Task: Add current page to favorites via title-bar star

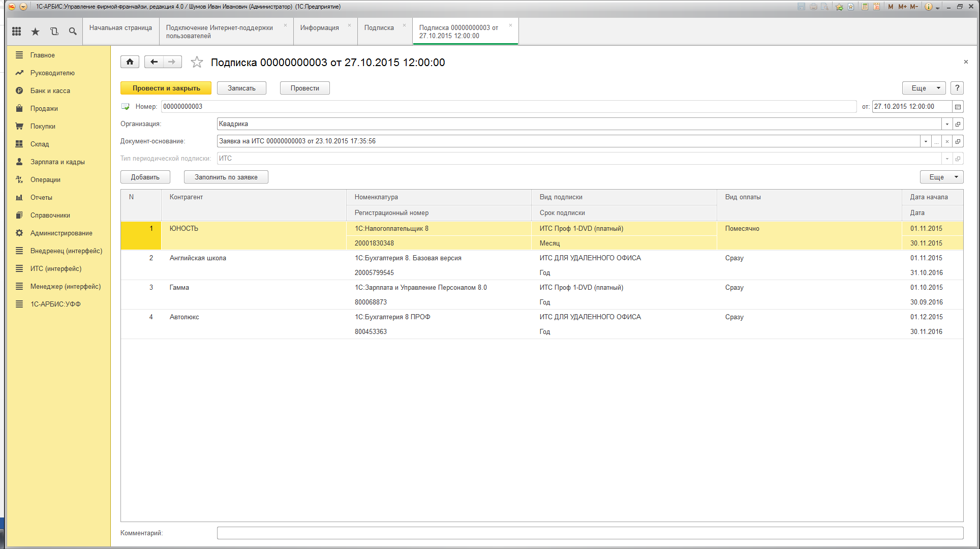Action: [x=839, y=7]
